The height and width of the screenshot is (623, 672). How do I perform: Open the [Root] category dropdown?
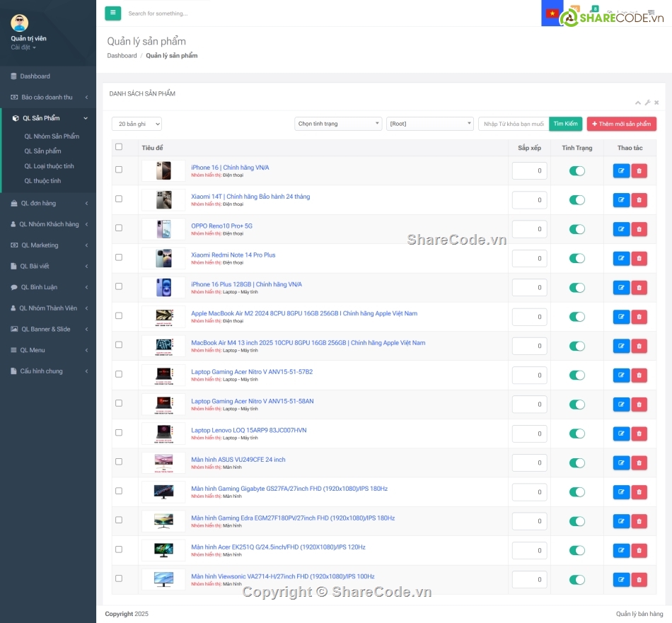[x=430, y=124]
